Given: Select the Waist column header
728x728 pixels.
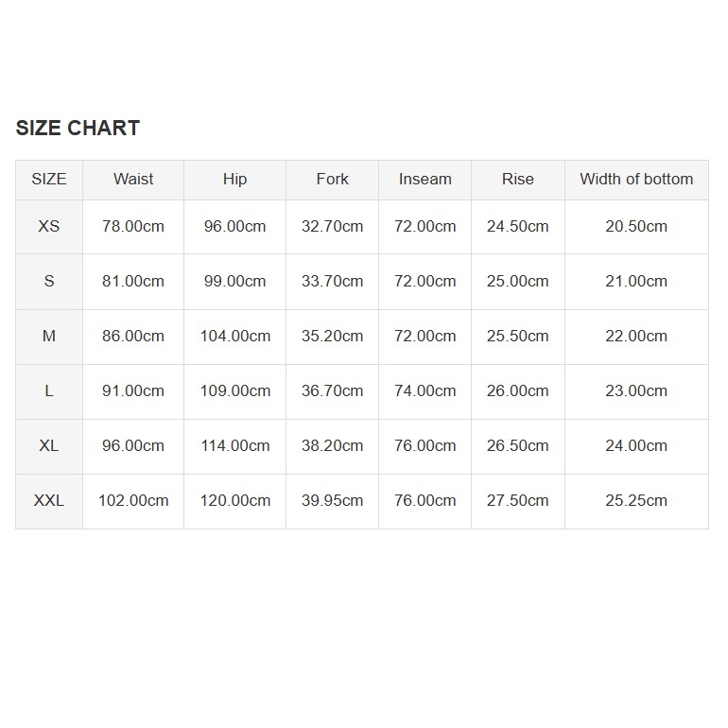Looking at the screenshot, I should tap(133, 179).
